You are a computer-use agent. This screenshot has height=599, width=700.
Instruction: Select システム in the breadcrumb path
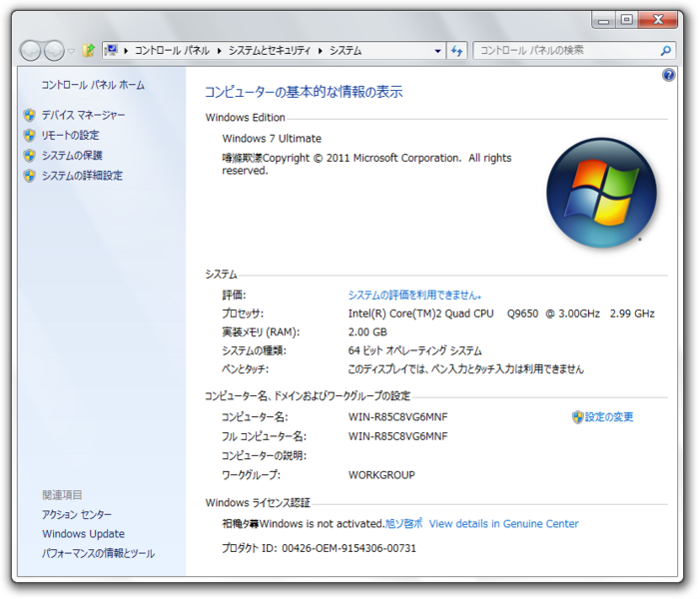tap(346, 51)
